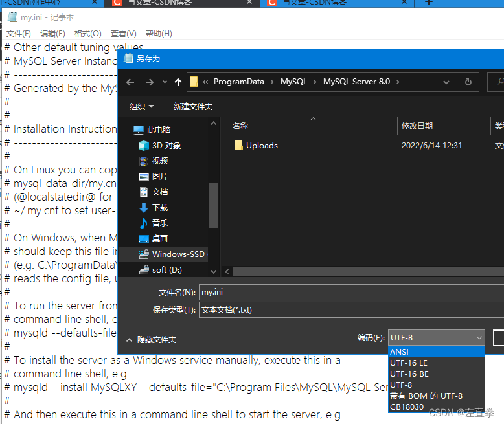Open 编辑(E) menu in Notepad
Image resolution: width=504 pixels, height=424 pixels.
52,34
